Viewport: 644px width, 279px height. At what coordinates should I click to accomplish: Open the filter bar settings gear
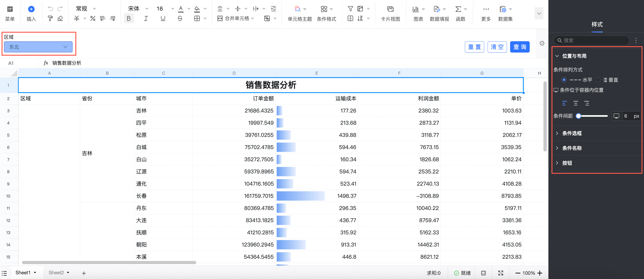tap(542, 43)
